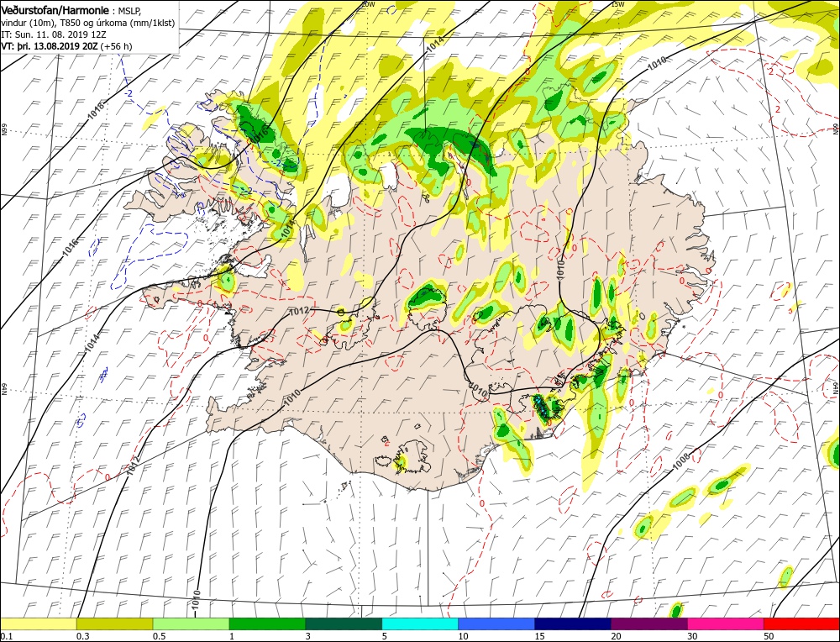Click the 'vindur (10m), T850 og úrkoma' line
The height and width of the screenshot is (642, 840).
coord(87,23)
